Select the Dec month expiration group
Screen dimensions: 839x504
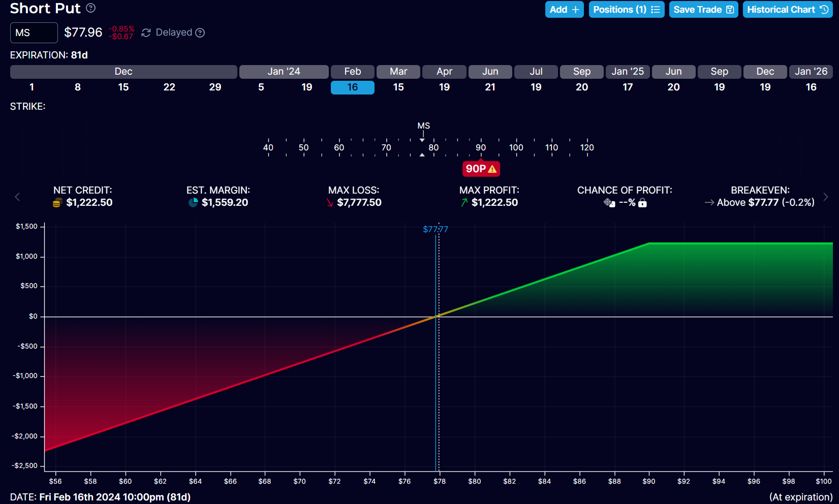[x=123, y=72]
